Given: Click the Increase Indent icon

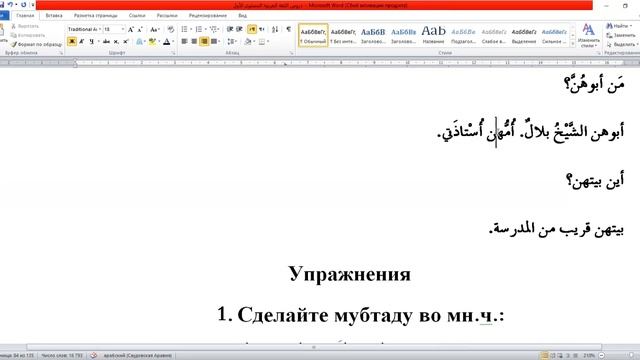Looking at the screenshot, I should [240, 29].
